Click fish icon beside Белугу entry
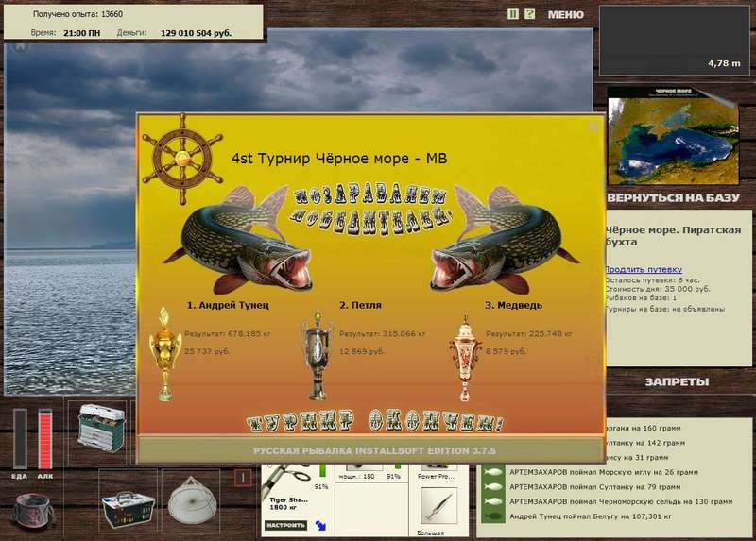Screen dimensions: 756x541 click(x=492, y=516)
